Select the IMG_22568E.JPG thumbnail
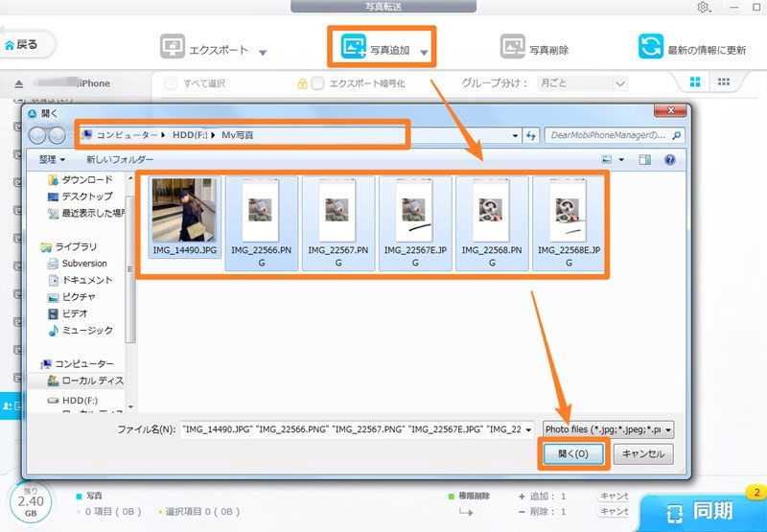 569,223
